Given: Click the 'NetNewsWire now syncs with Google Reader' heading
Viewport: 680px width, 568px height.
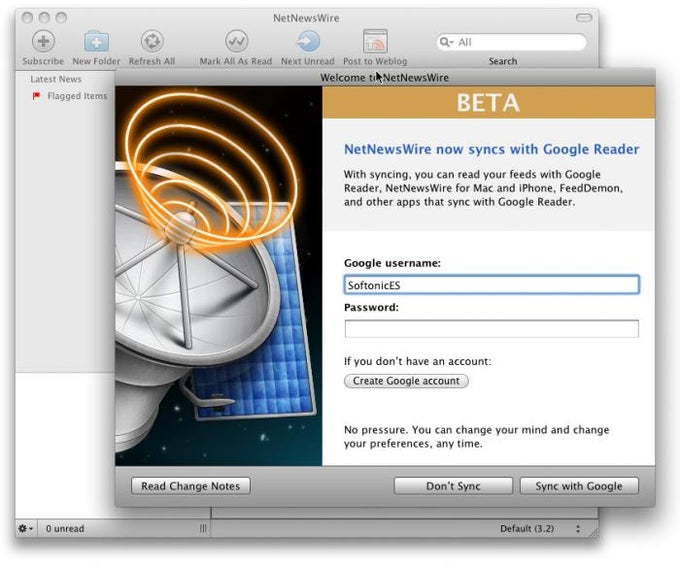Looking at the screenshot, I should 491,149.
